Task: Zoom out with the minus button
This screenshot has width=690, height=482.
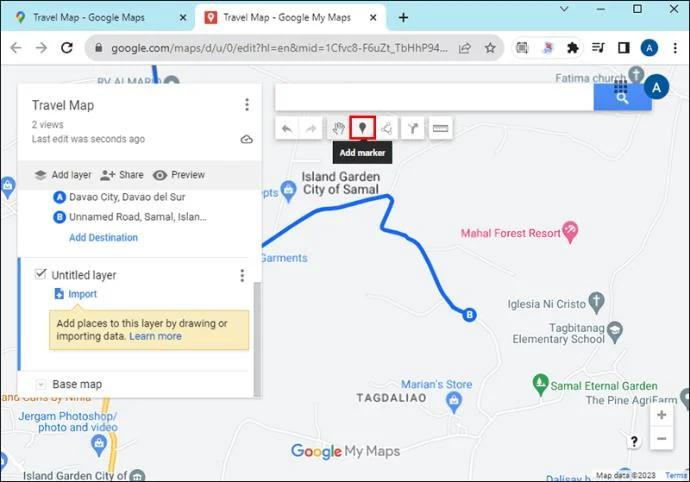Action: (x=661, y=438)
